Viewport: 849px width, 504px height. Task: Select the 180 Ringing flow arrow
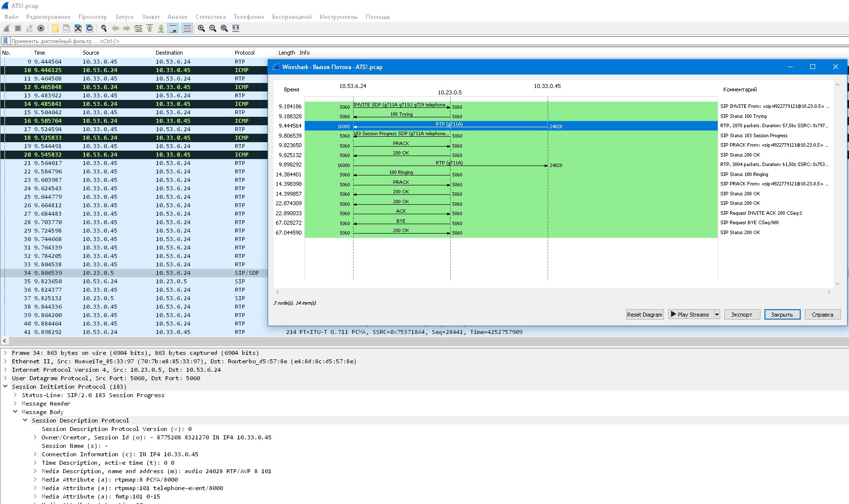coord(401,174)
